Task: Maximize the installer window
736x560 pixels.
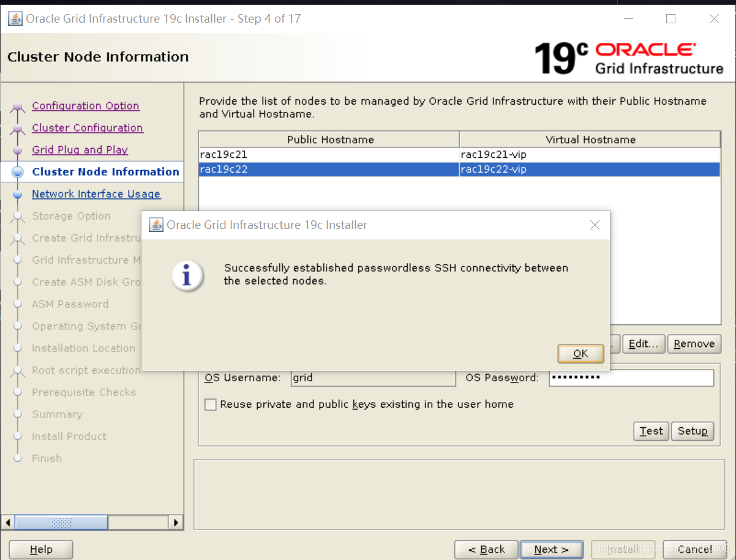Action: (670, 19)
